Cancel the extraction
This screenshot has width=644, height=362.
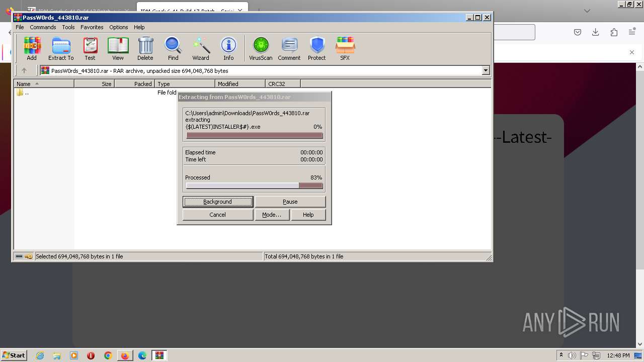218,215
